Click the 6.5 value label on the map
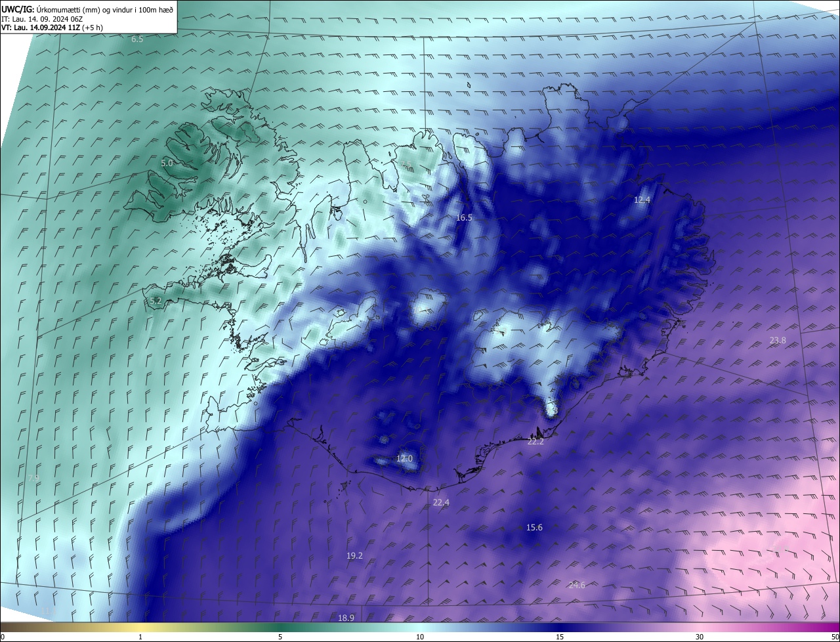This screenshot has width=840, height=642. click(x=137, y=39)
